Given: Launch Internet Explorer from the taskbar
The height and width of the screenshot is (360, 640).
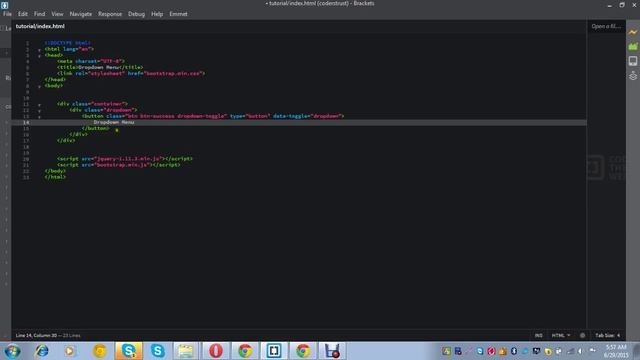Looking at the screenshot, I should 42,351.
